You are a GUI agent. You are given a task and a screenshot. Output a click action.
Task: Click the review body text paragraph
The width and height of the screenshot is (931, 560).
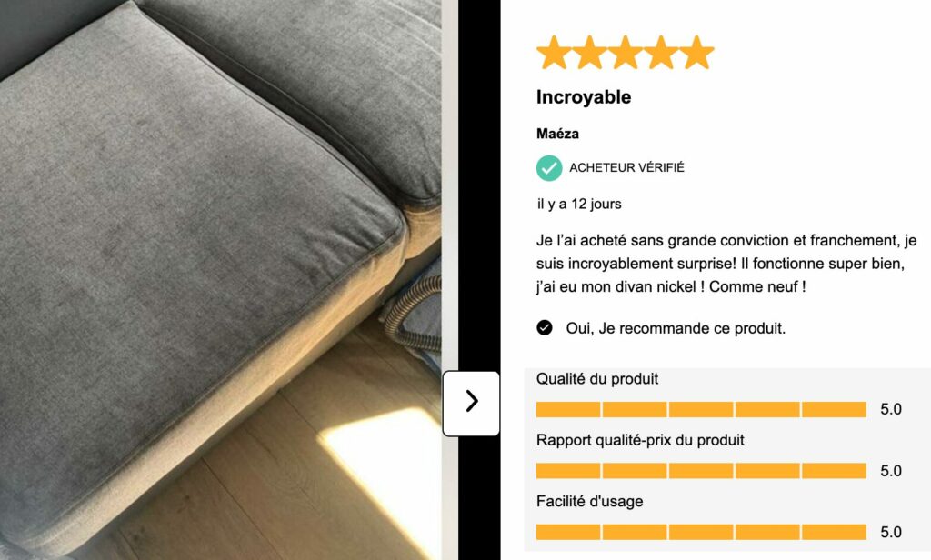click(x=726, y=264)
